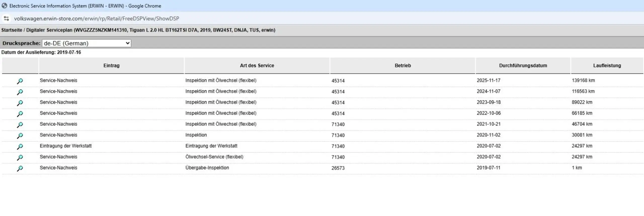
Task: Open details for Ölwechsel-Service (flexibel) entry
Action: [20, 157]
